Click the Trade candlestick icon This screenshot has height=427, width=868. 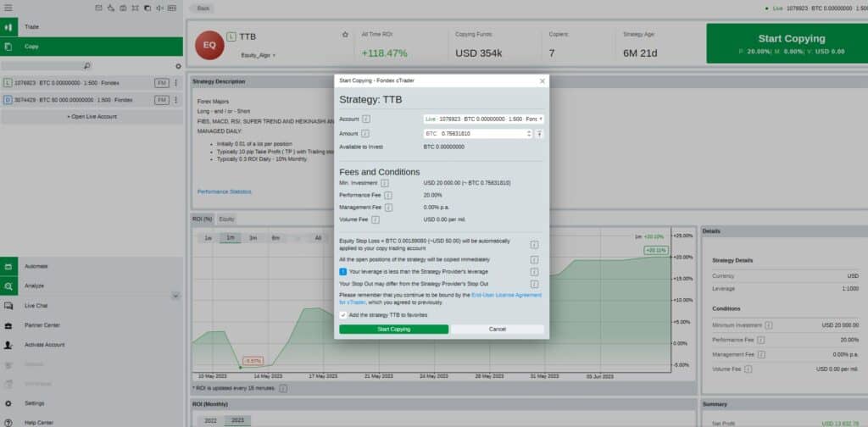[8, 26]
